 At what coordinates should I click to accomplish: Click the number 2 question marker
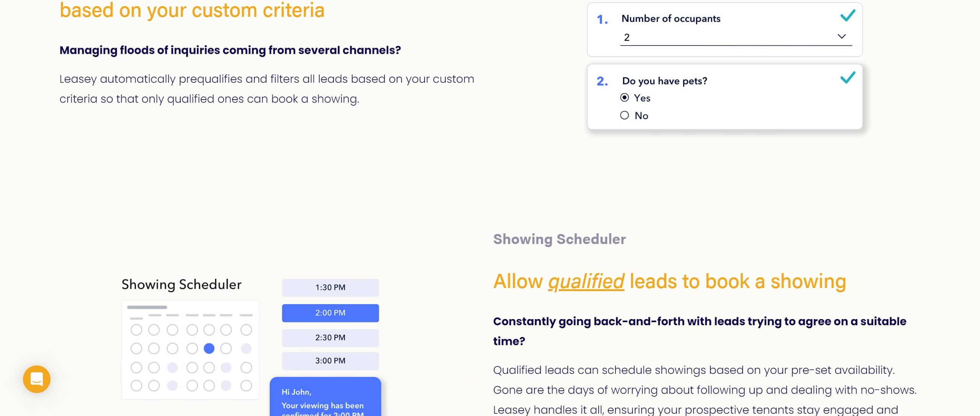click(x=602, y=81)
